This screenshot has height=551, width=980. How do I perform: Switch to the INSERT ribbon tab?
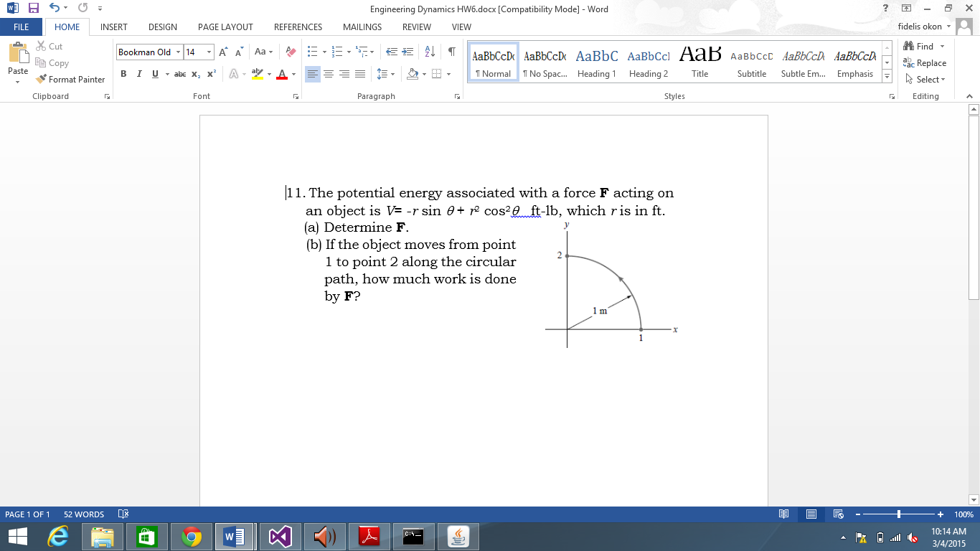coord(113,27)
